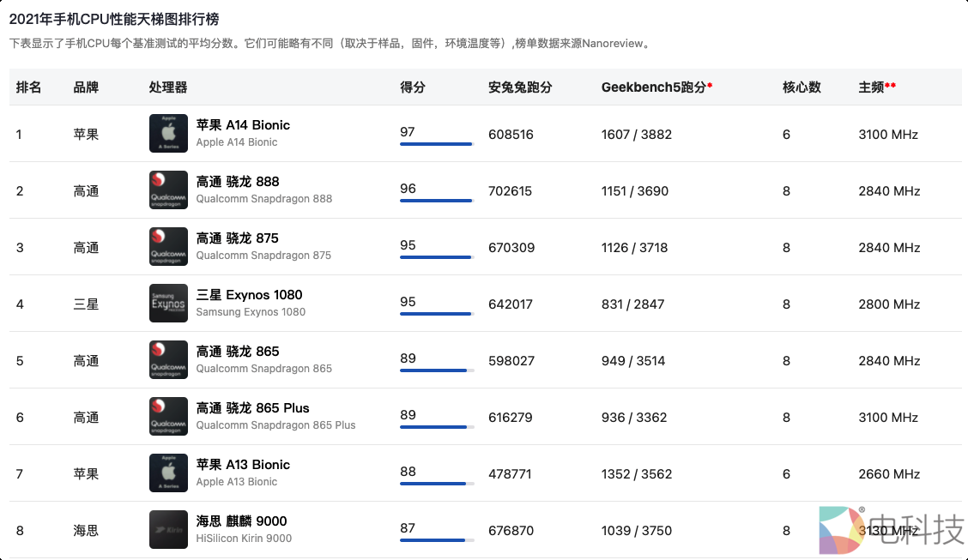The width and height of the screenshot is (968, 560).
Task: Click the Snapdragon 875 chip icon
Action: click(x=168, y=247)
